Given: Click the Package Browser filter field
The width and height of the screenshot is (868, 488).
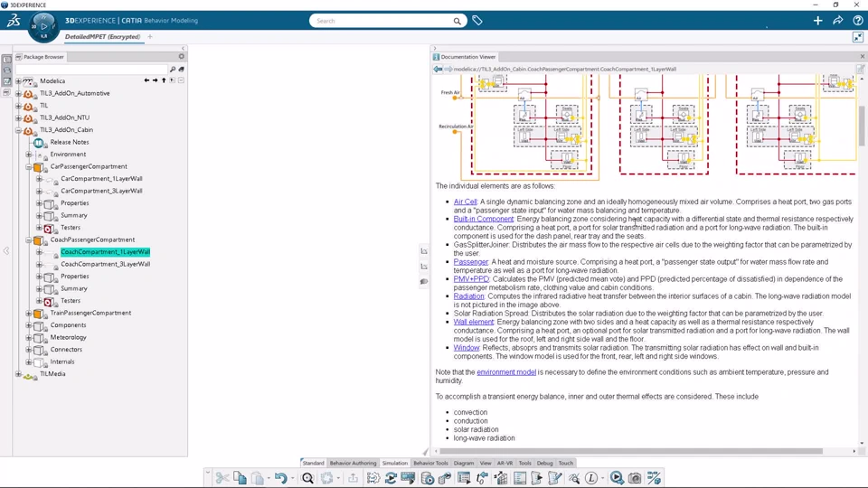Looking at the screenshot, I should coord(91,70).
